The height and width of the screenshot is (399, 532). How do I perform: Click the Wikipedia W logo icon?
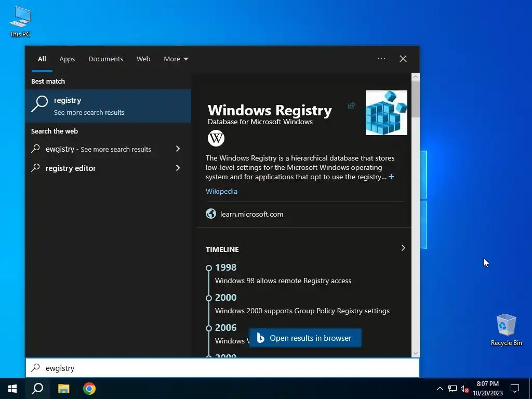pyautogui.click(x=216, y=138)
